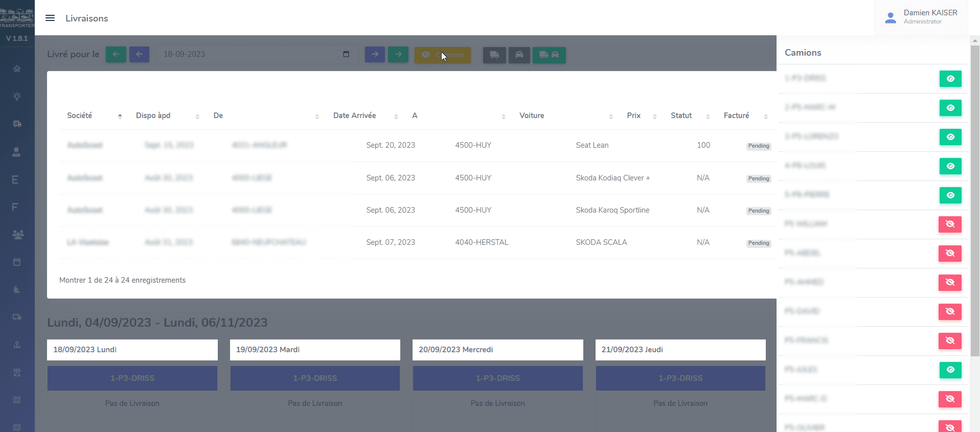
Task: Click the green truck-and-car filter button
Action: coord(549,55)
